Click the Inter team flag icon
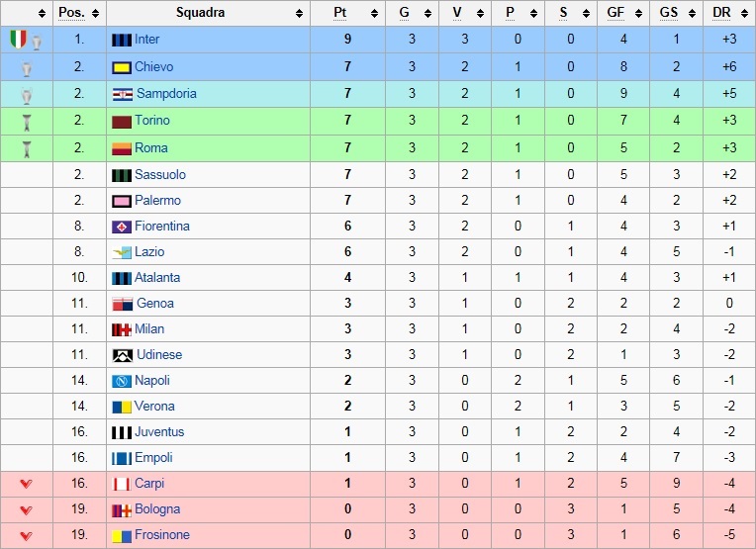Screen dimensions: 756x549 coord(122,40)
